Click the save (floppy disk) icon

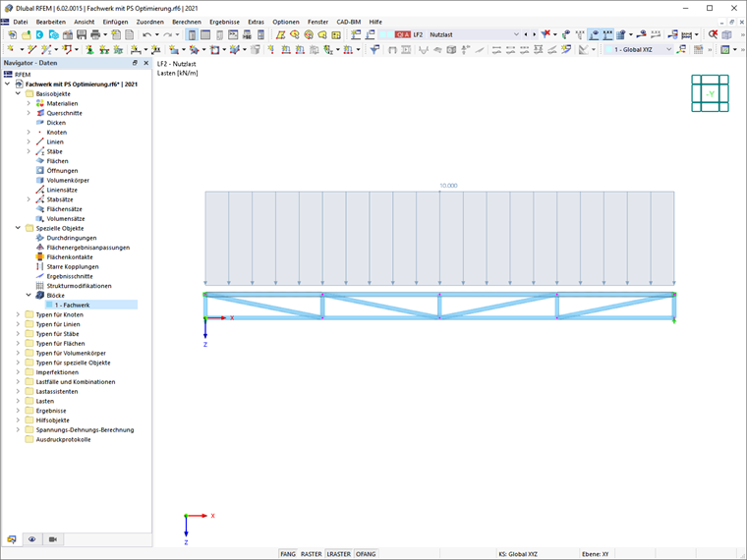point(82,34)
